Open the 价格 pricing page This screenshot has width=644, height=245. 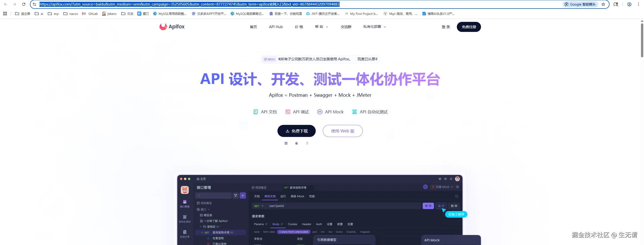[x=299, y=27]
